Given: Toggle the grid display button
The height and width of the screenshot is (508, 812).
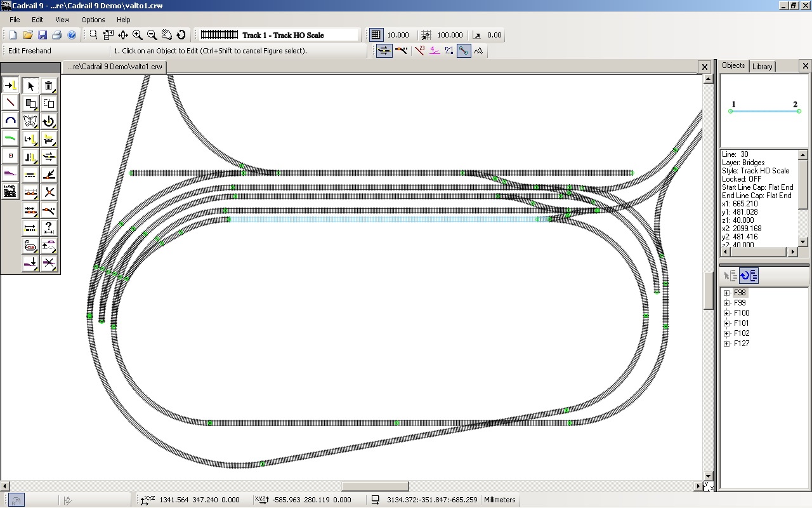Looking at the screenshot, I should coord(376,35).
